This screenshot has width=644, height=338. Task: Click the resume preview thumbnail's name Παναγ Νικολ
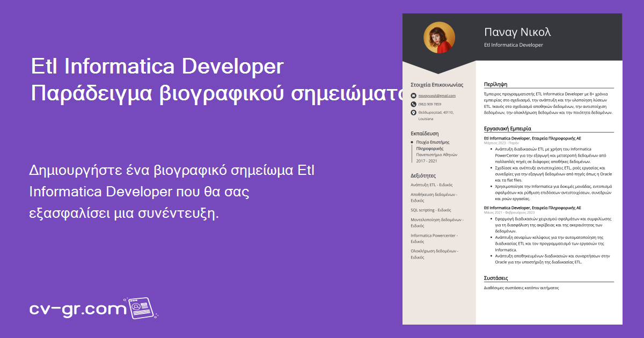point(517,32)
